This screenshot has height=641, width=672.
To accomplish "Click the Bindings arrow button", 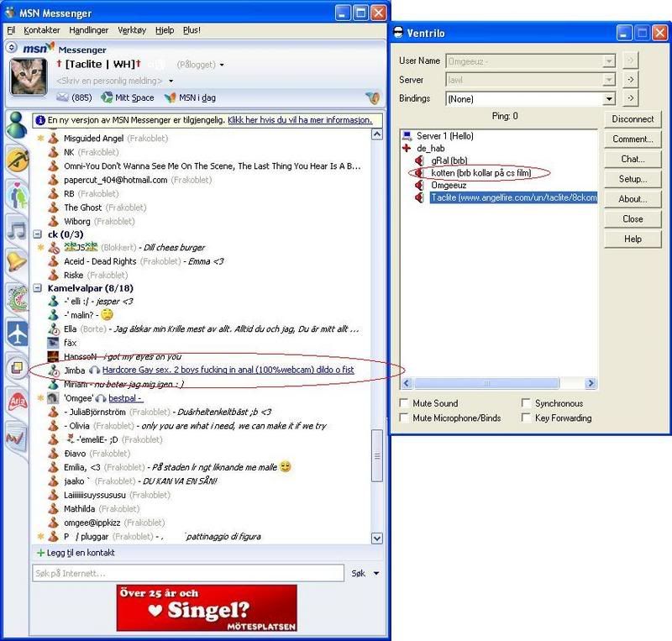I will [631, 98].
